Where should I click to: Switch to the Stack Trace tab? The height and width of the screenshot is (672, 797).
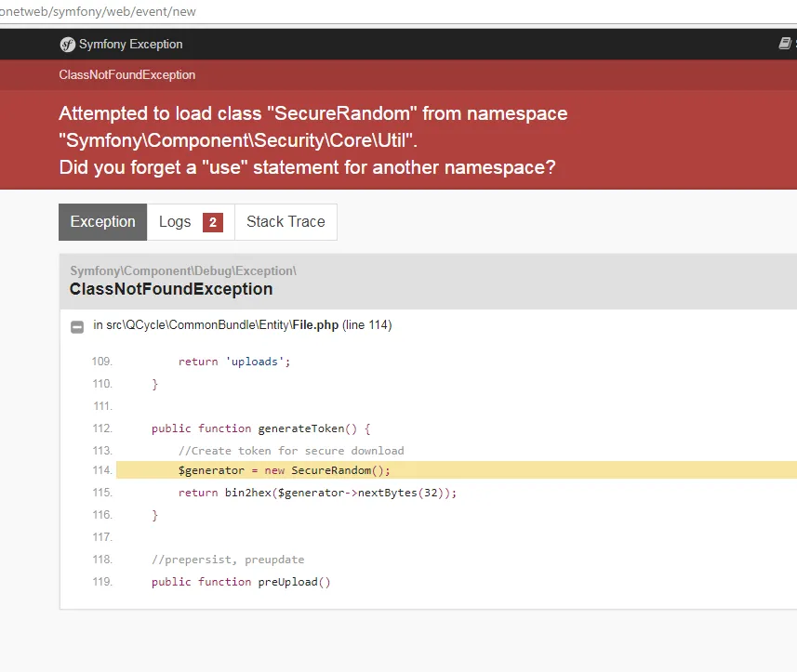point(286,222)
